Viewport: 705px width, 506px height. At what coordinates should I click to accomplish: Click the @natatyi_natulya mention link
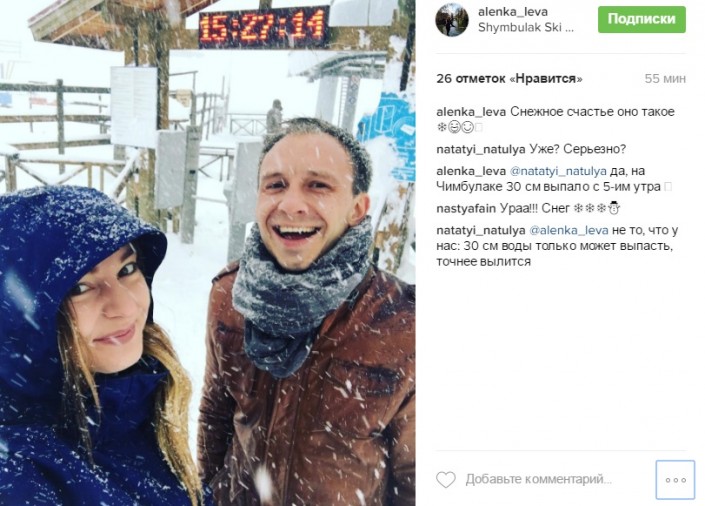(x=558, y=171)
